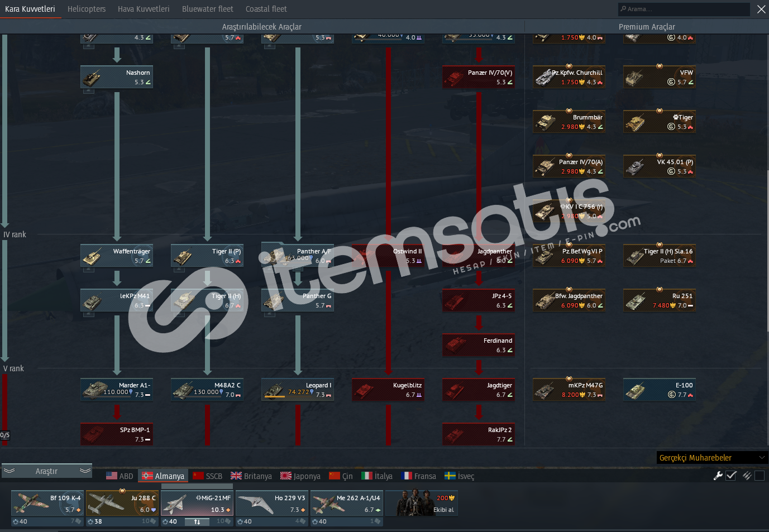Select the locked JPz 4-5 vehicle
Image resolution: width=769 pixels, height=532 pixels.
tap(479, 300)
